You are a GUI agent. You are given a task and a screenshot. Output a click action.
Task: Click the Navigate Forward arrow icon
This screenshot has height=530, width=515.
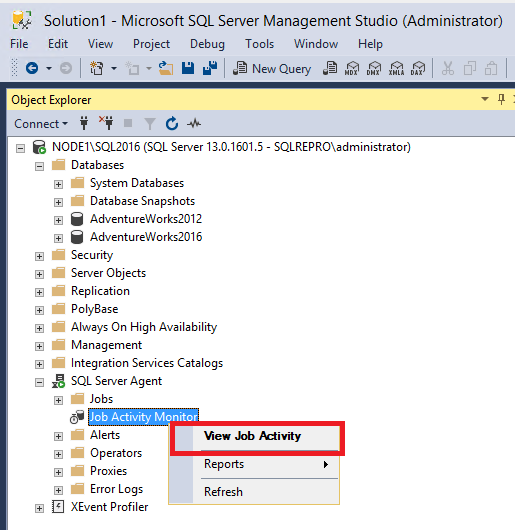[x=66, y=68]
